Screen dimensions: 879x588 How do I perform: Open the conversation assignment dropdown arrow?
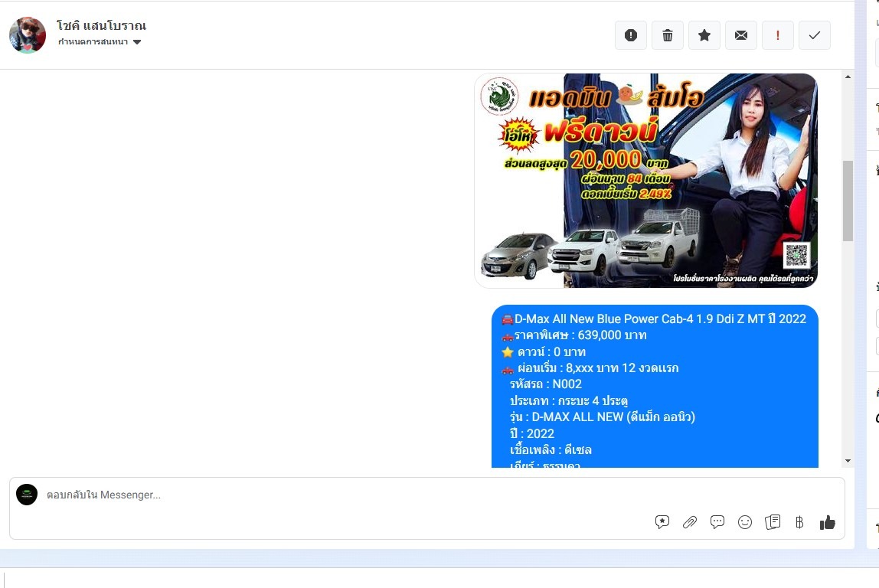point(137,42)
